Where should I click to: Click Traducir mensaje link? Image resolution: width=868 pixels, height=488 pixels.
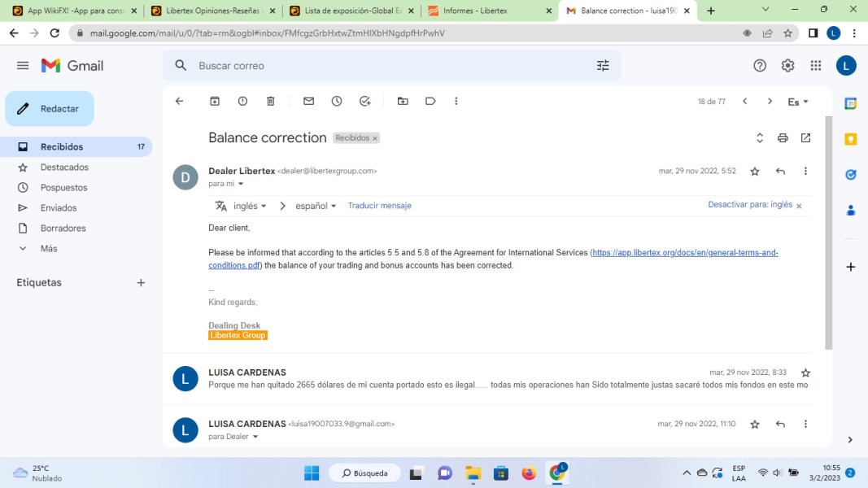tap(379, 205)
